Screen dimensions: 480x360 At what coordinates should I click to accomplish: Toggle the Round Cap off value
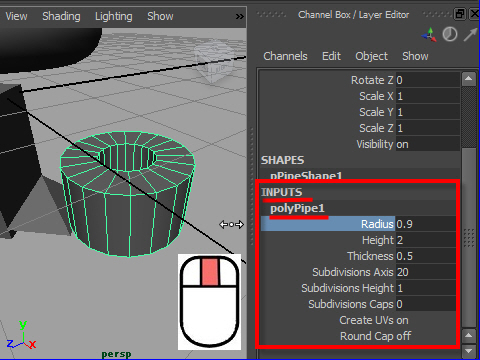404,336
